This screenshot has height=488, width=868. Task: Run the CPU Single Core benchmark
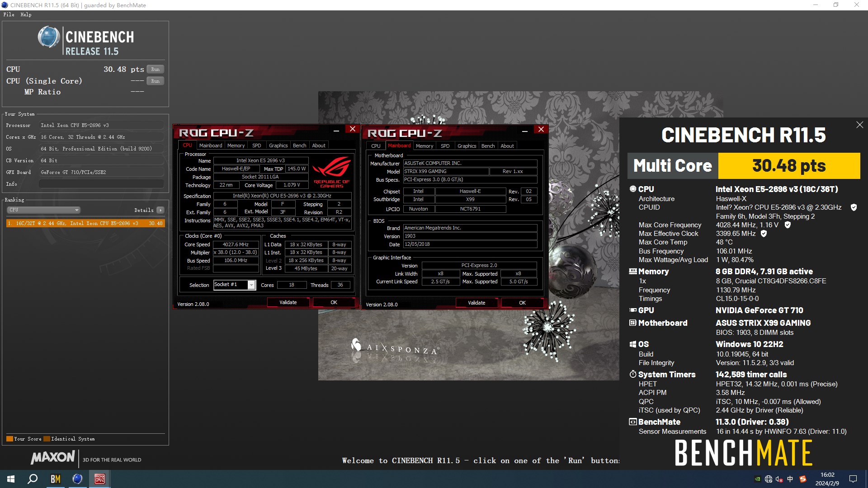pos(155,81)
